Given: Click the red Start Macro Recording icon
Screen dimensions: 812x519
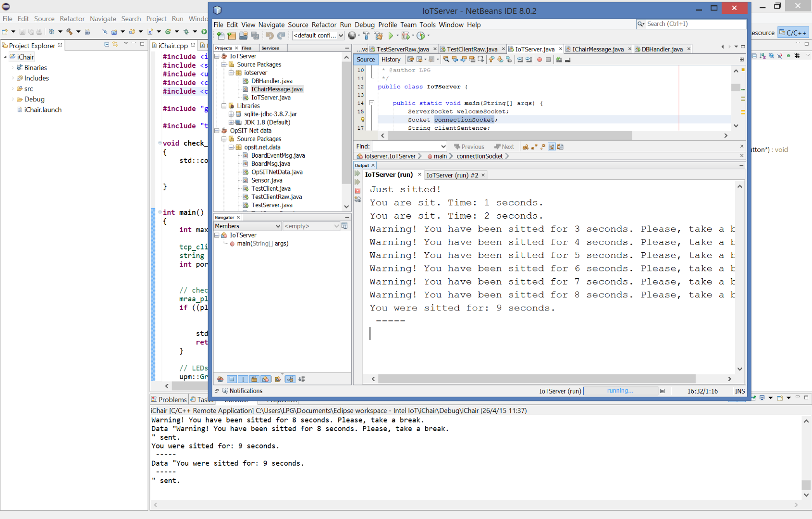Looking at the screenshot, I should [540, 60].
